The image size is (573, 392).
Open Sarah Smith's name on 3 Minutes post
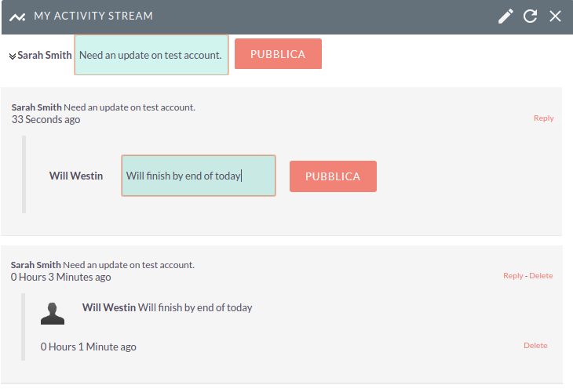(x=36, y=265)
